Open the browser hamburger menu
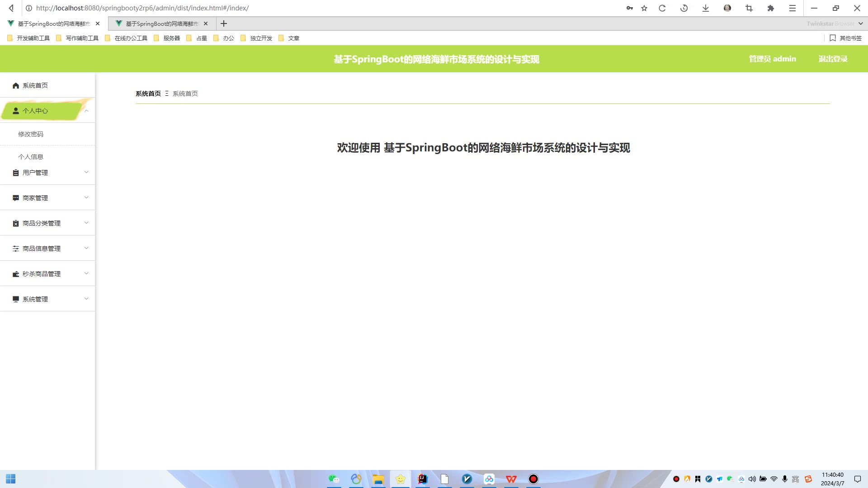The width and height of the screenshot is (868, 488). [x=793, y=8]
